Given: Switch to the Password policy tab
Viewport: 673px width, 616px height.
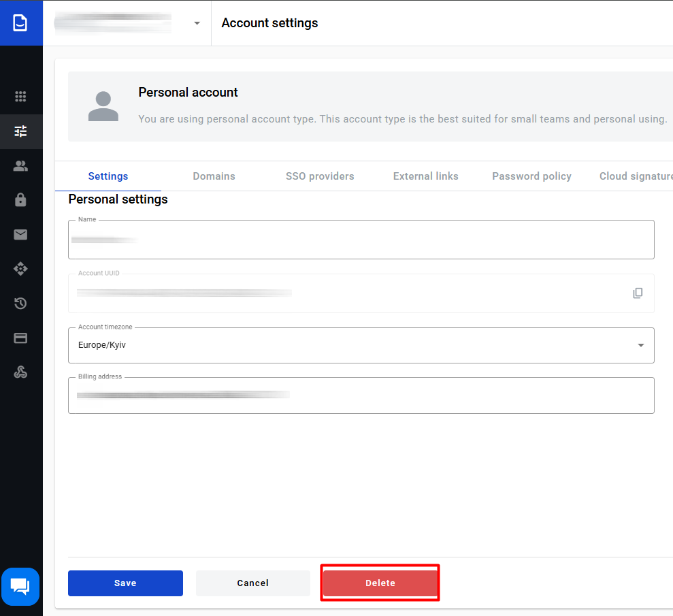Looking at the screenshot, I should pos(531,176).
